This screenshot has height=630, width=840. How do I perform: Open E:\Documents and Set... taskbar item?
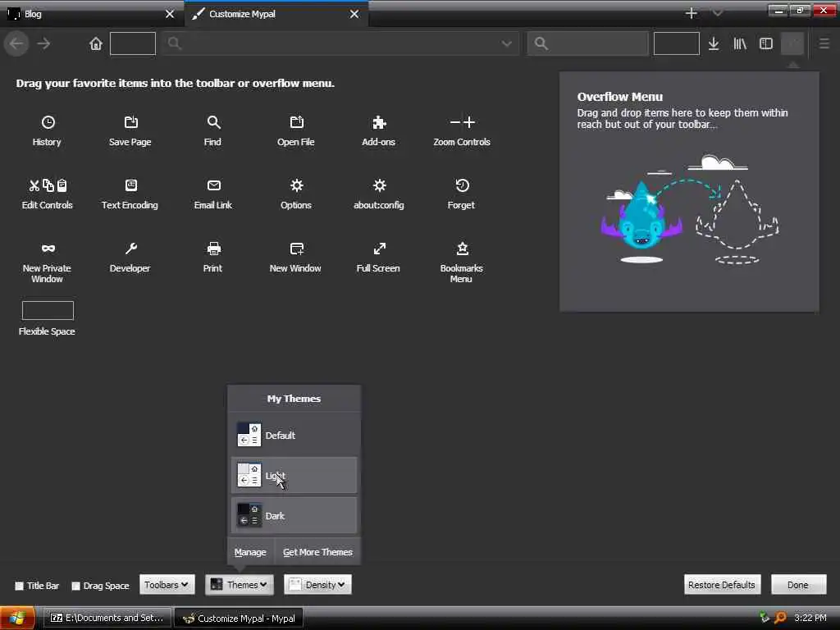(107, 619)
